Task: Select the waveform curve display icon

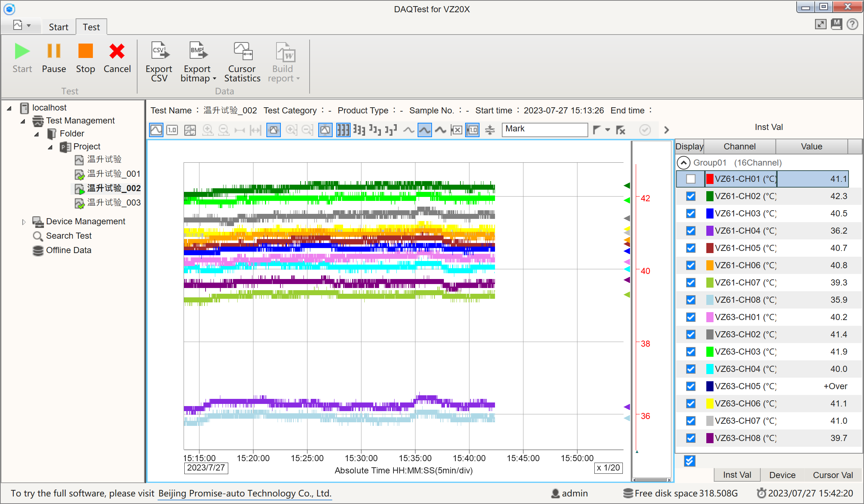Action: pyautogui.click(x=156, y=130)
